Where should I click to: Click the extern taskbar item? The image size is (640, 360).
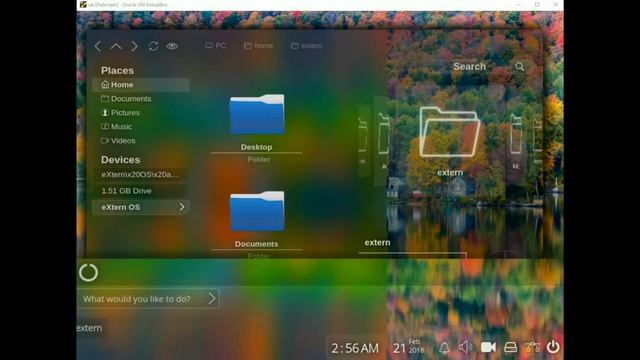90,328
